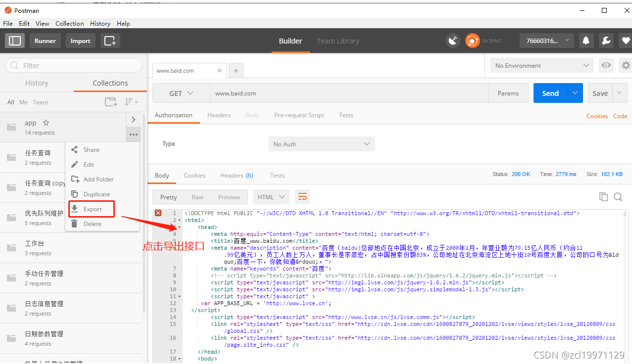Filter collections by Me

click(x=23, y=102)
